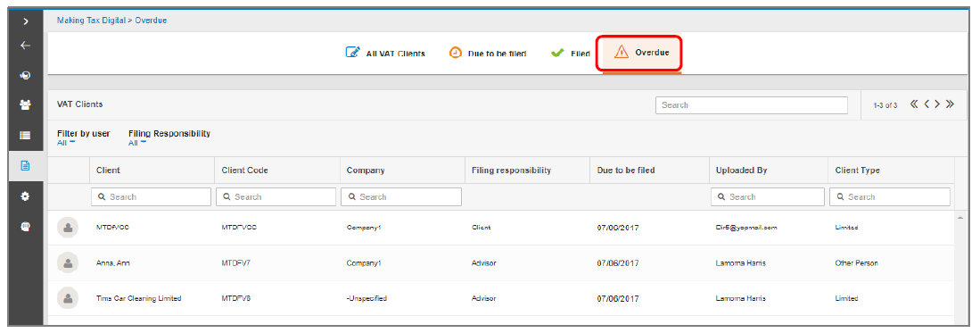This screenshot has height=333, width=980.
Task: Focus the VAT Clients search box
Action: pyautogui.click(x=751, y=105)
